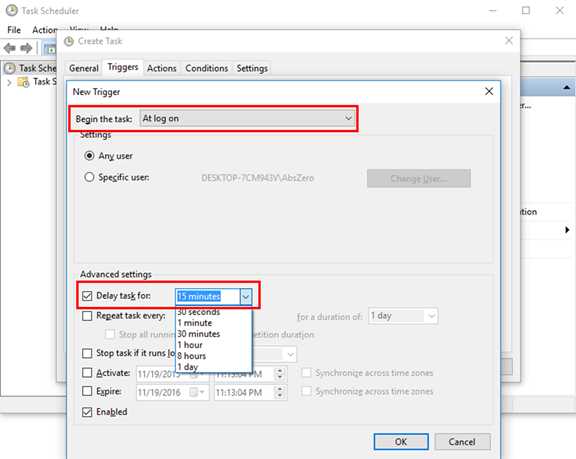Toggle the Expire checkbox
This screenshot has height=459, width=576.
(87, 391)
